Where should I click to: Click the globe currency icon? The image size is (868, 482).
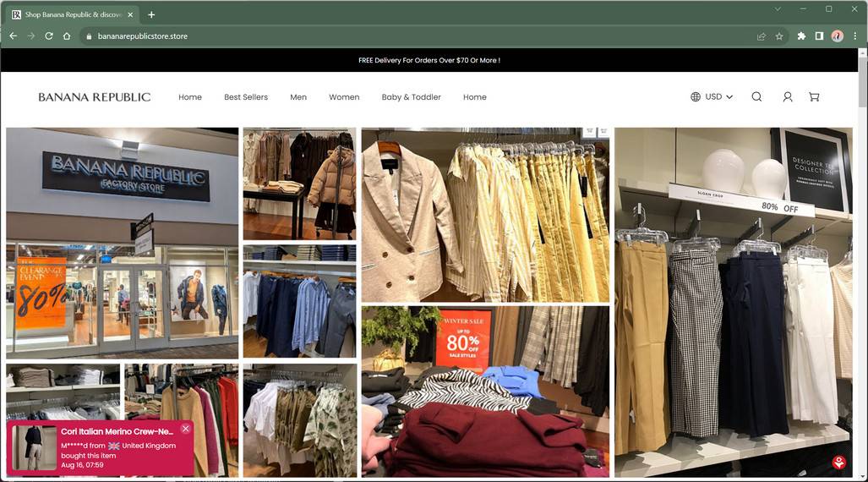(696, 97)
